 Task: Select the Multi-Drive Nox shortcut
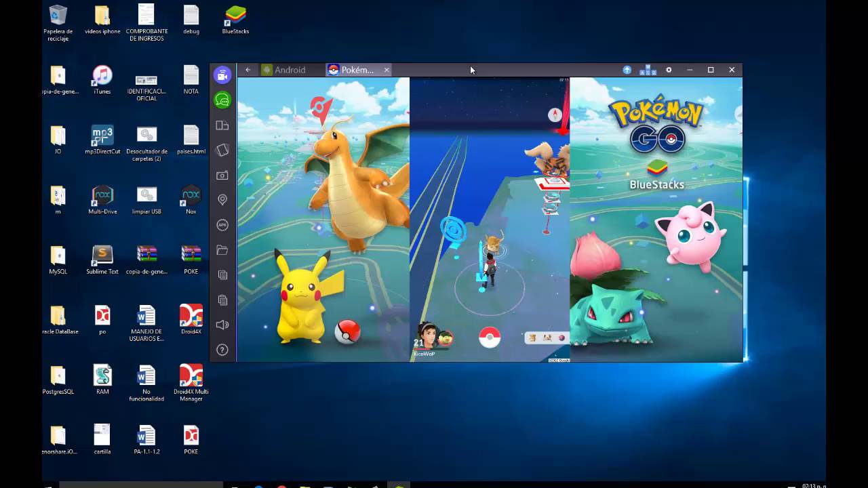[x=102, y=199]
